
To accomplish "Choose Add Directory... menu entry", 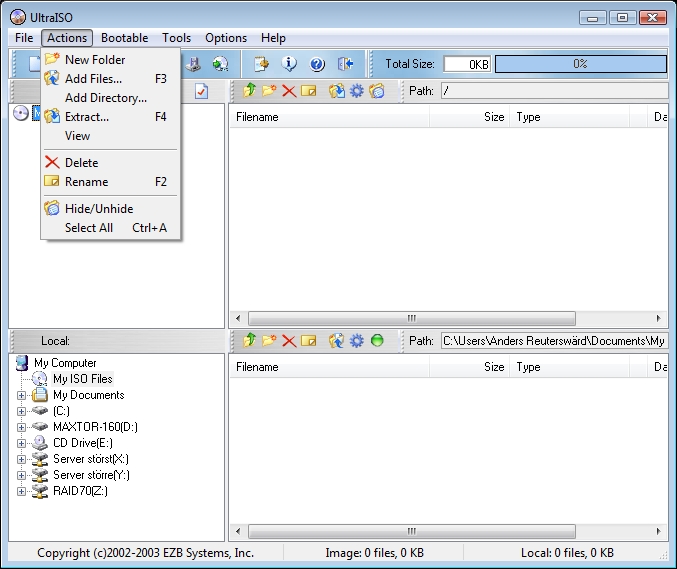I will tap(111, 98).
